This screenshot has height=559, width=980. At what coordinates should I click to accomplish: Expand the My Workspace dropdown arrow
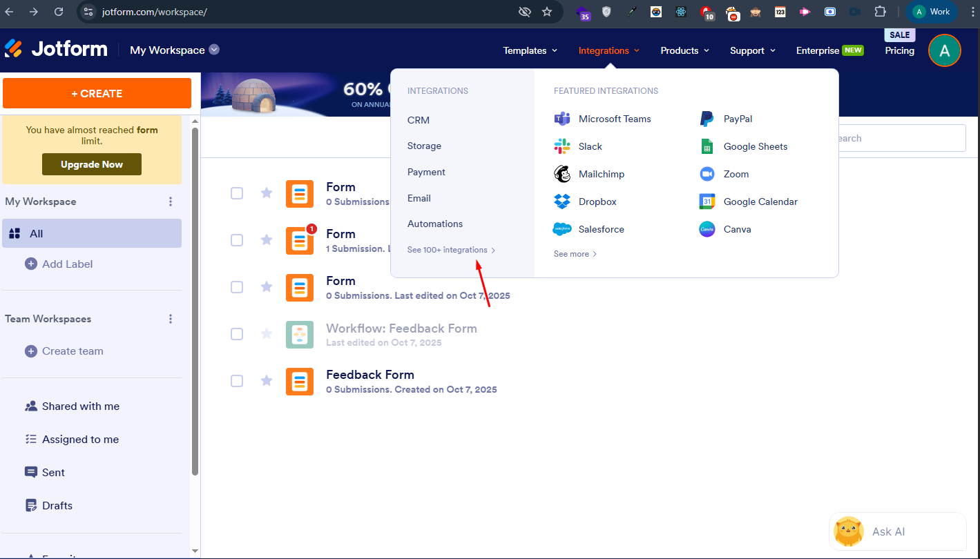pyautogui.click(x=214, y=50)
